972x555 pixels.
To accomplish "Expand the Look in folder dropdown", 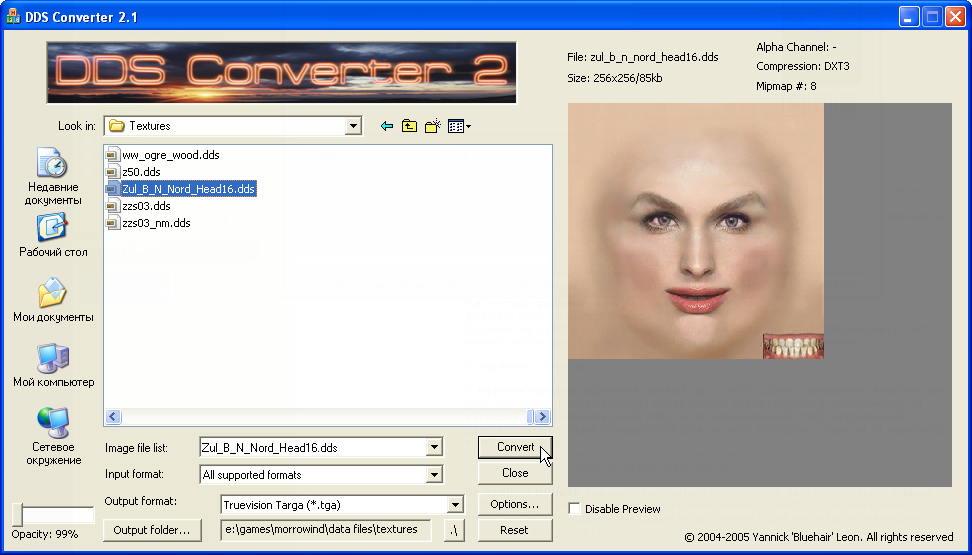I will [353, 126].
